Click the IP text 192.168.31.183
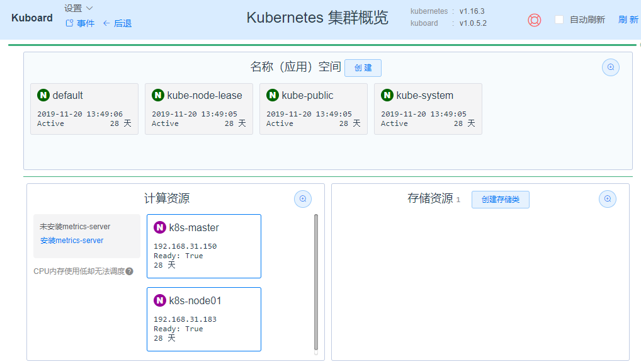 coord(185,319)
